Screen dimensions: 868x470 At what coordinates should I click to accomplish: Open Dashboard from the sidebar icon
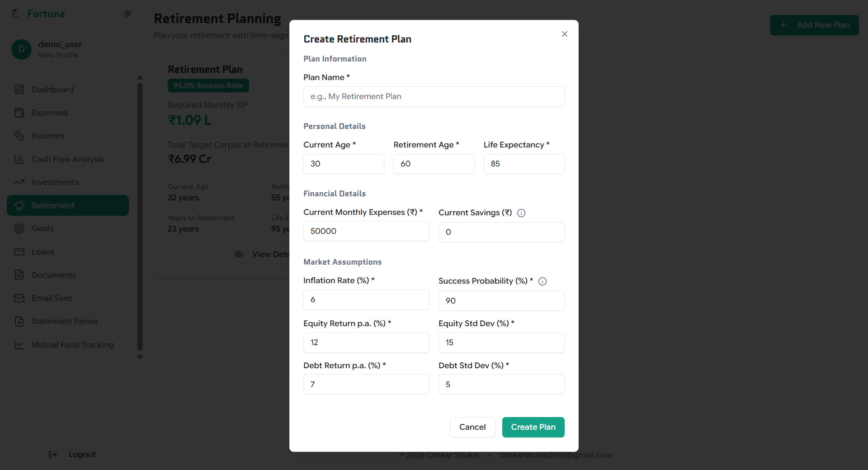tap(19, 89)
